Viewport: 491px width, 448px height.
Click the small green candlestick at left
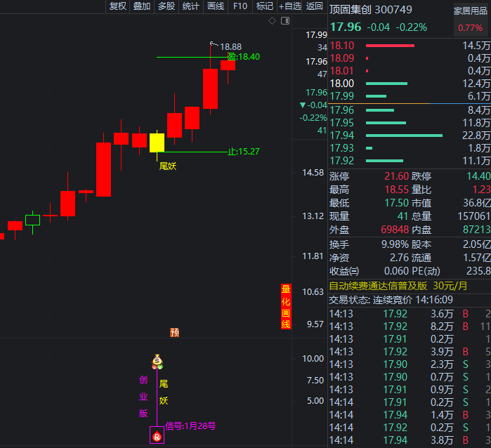point(33,220)
